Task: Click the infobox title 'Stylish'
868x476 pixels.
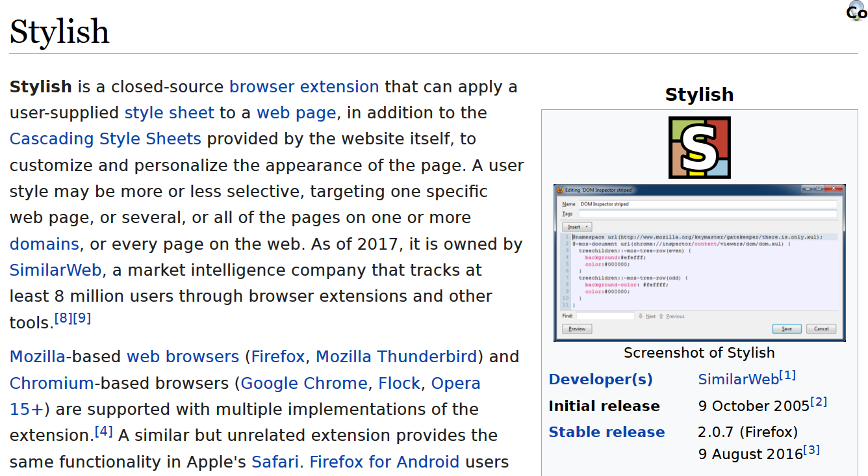Action: coord(699,95)
